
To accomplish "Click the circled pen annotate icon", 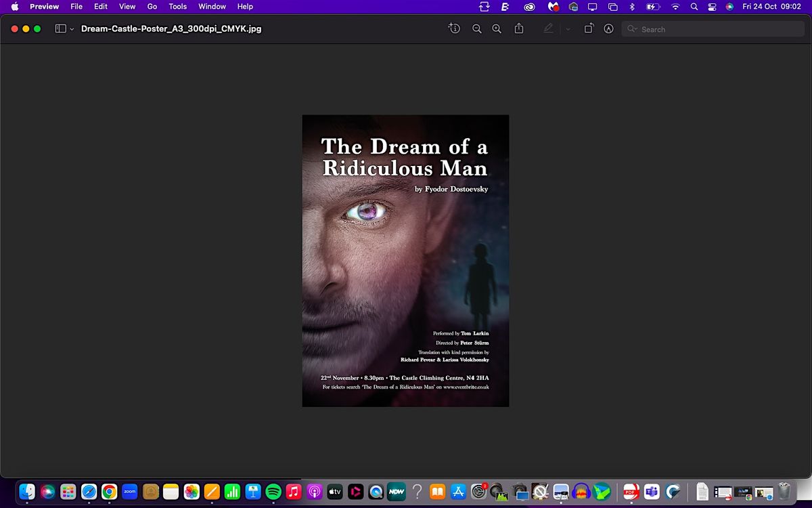I will point(608,29).
